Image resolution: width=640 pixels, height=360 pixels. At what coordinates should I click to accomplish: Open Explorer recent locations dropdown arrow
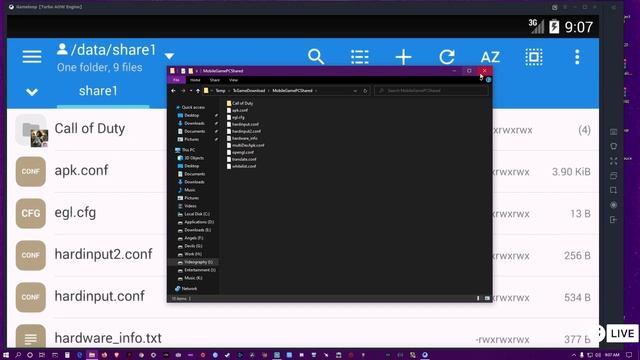click(191, 91)
